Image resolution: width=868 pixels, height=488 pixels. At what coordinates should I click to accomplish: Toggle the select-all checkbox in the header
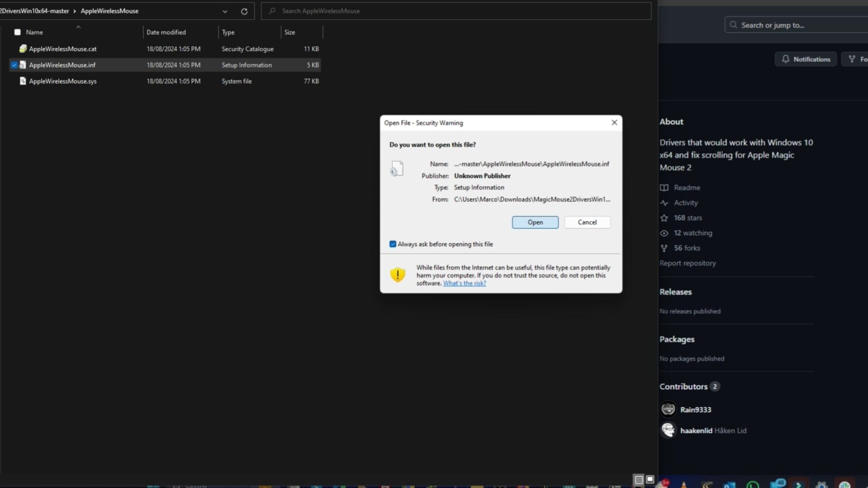[x=17, y=32]
